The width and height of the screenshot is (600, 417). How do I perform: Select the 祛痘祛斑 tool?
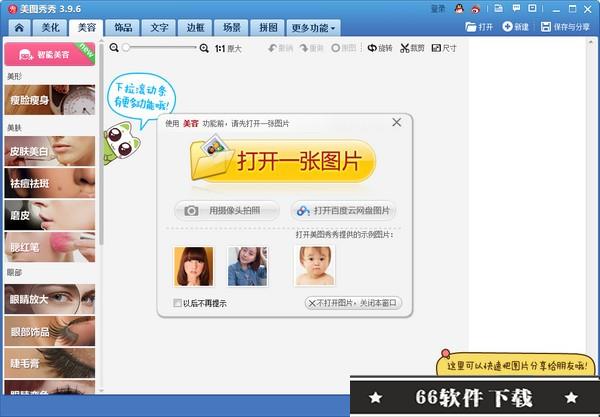point(50,183)
